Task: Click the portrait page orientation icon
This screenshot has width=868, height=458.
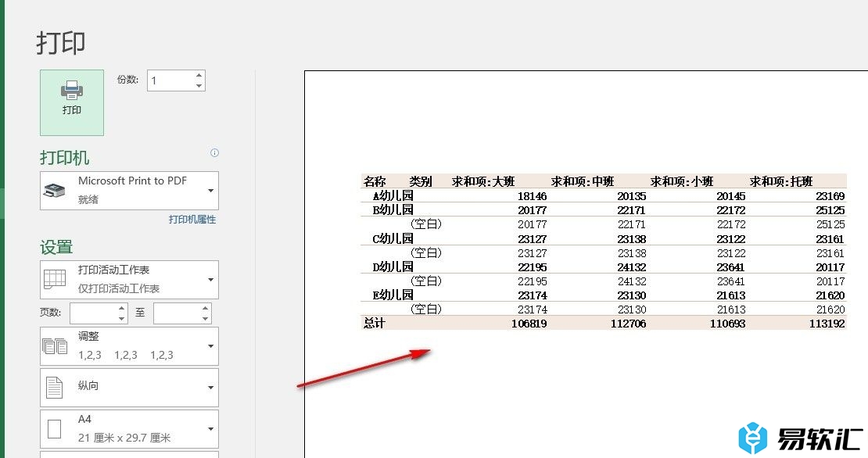Action: coord(54,387)
